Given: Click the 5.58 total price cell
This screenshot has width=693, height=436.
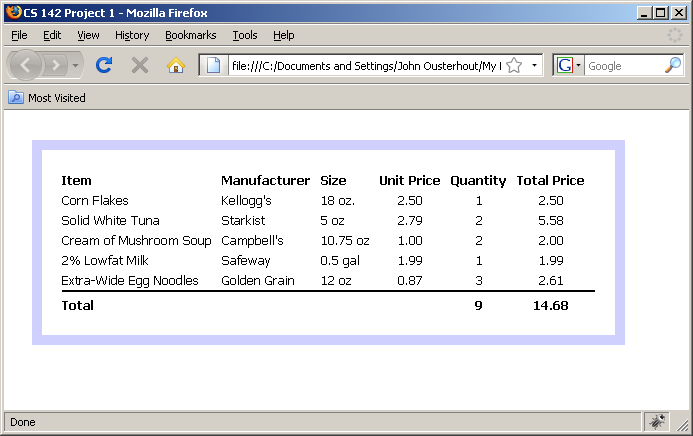Looking at the screenshot, I should tap(551, 220).
